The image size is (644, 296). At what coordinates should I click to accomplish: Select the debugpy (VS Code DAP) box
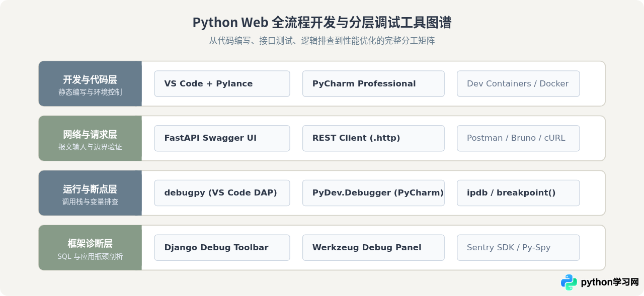tap(222, 193)
